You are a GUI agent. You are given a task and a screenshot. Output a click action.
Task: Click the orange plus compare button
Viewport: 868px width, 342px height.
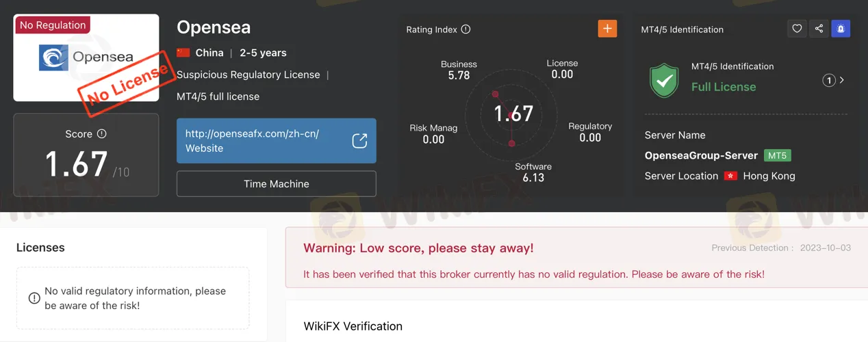[607, 29]
